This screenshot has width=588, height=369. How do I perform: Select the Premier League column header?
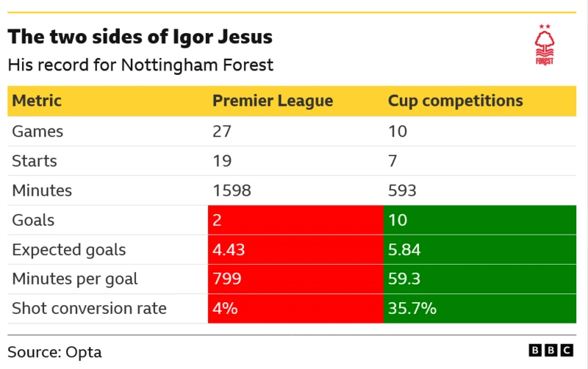pyautogui.click(x=272, y=101)
